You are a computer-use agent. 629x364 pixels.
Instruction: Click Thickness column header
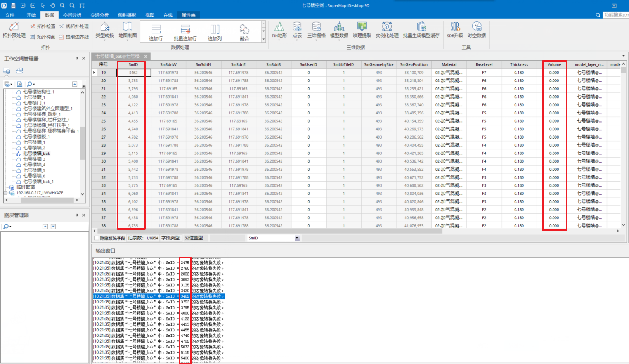click(x=519, y=64)
